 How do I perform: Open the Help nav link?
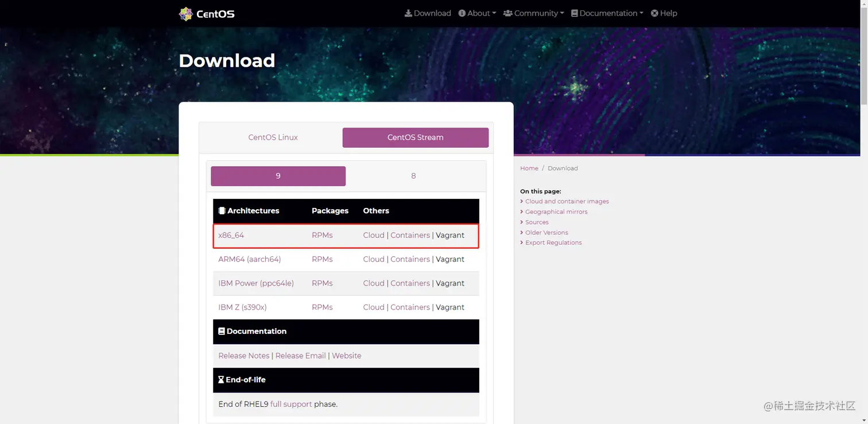point(664,13)
